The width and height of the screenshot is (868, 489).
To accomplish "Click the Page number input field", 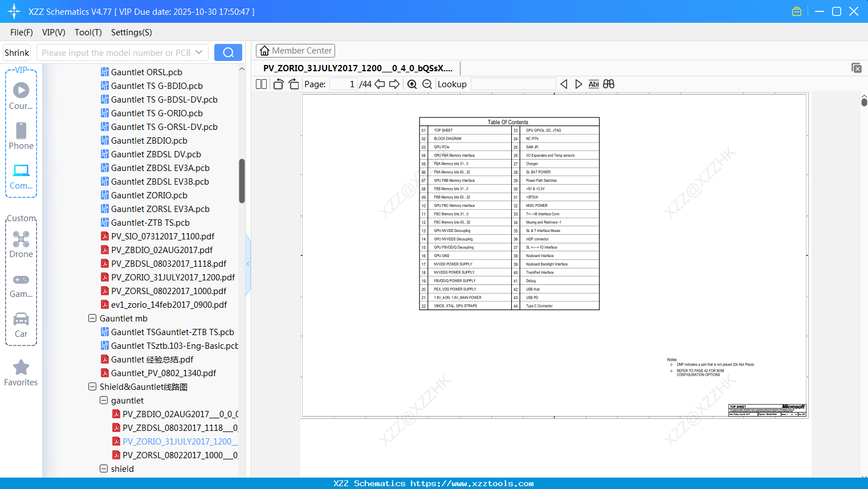I will tap(344, 84).
